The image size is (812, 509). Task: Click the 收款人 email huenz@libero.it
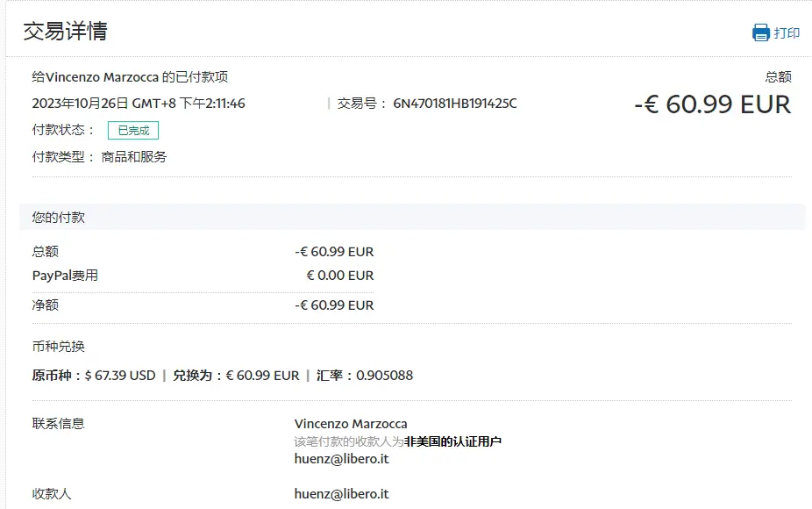[341, 494]
